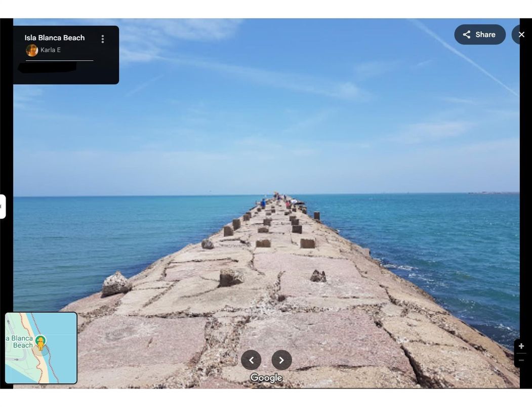Zoom in with the plus button
Viewport: 532px width, 407px height.
521,346
